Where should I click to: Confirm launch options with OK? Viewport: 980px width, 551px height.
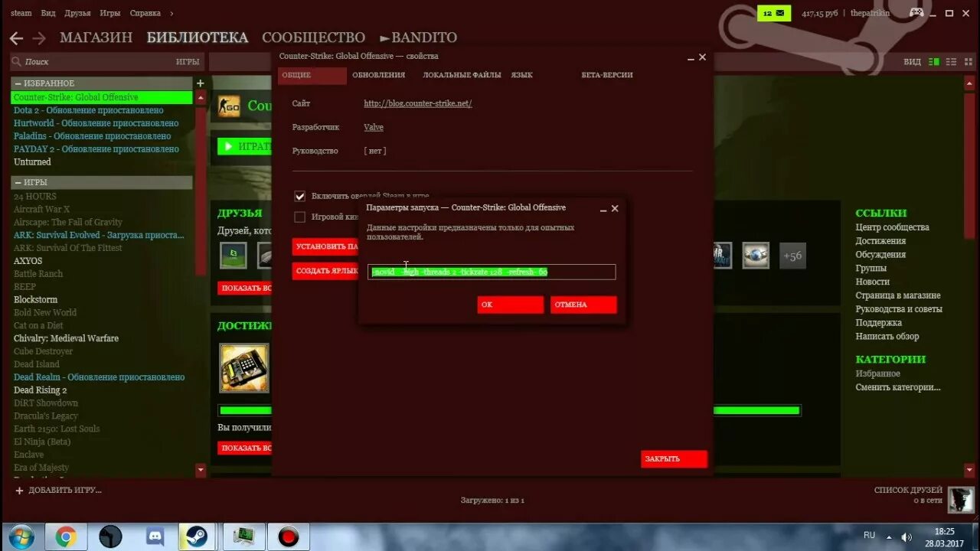[510, 305]
